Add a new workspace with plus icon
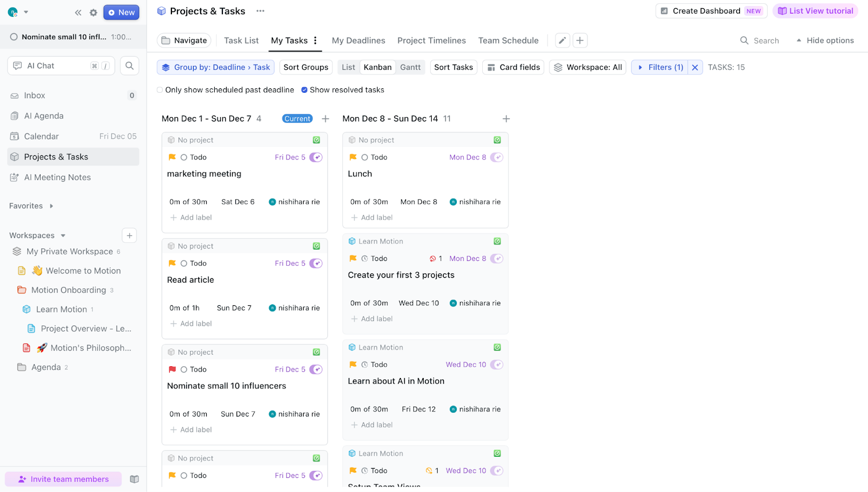Viewport: 868px width, 492px height. tap(129, 235)
